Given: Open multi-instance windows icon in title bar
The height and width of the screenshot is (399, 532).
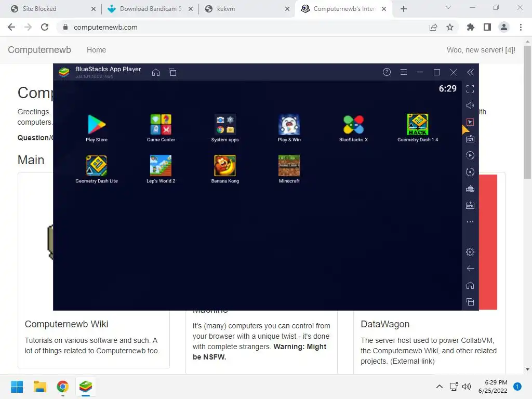Looking at the screenshot, I should coord(172,72).
